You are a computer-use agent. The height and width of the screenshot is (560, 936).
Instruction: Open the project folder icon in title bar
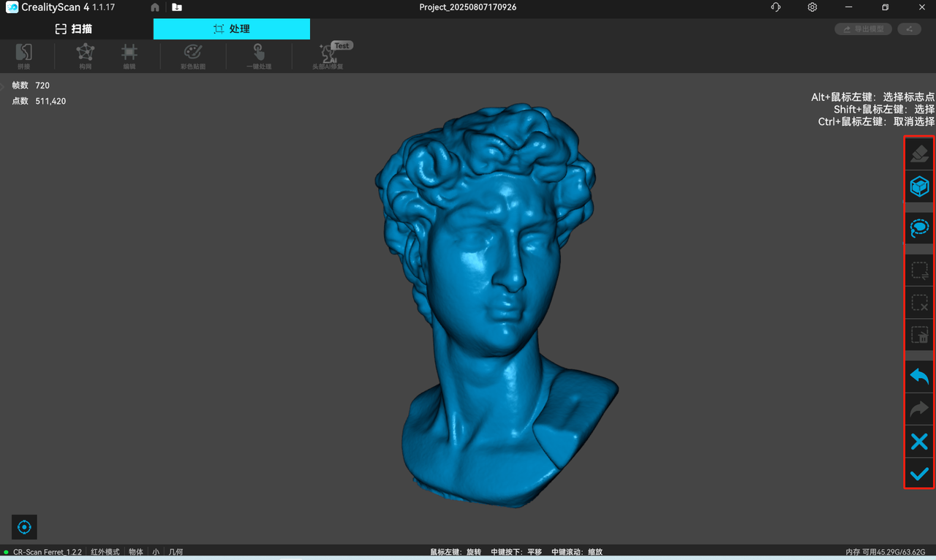tap(177, 7)
